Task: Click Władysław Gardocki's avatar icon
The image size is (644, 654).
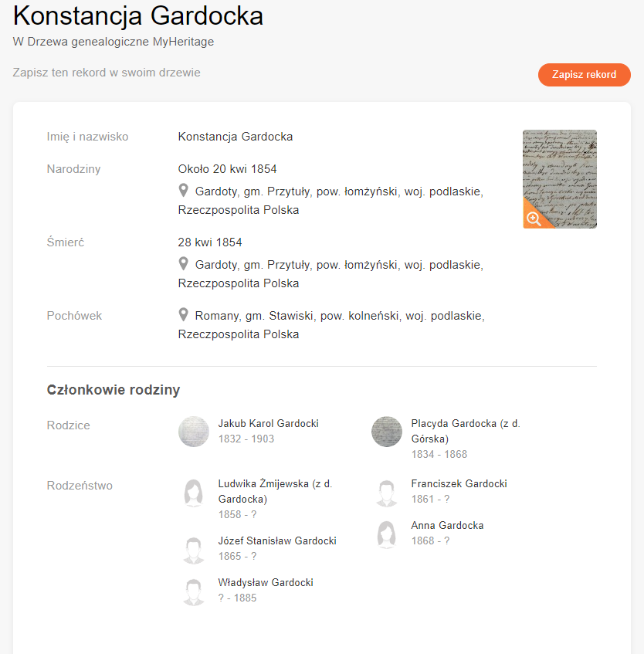Action: (194, 591)
